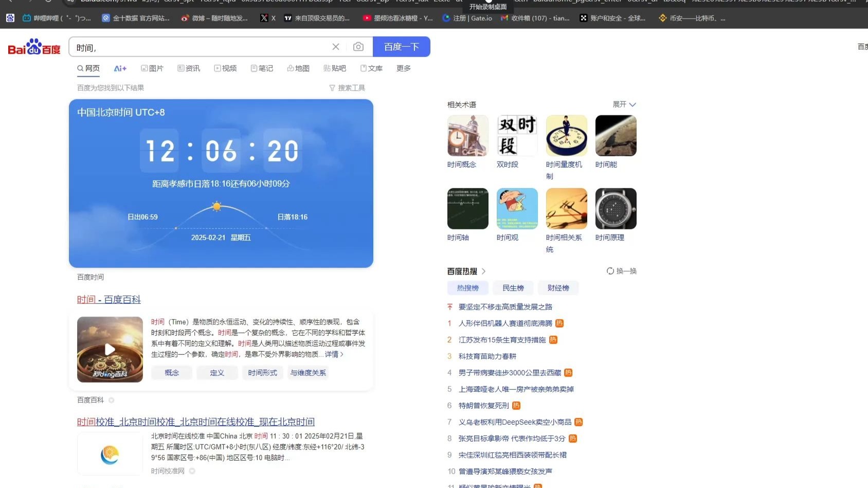
Task: Open the 时间原理 thumbnail
Action: [x=616, y=209]
